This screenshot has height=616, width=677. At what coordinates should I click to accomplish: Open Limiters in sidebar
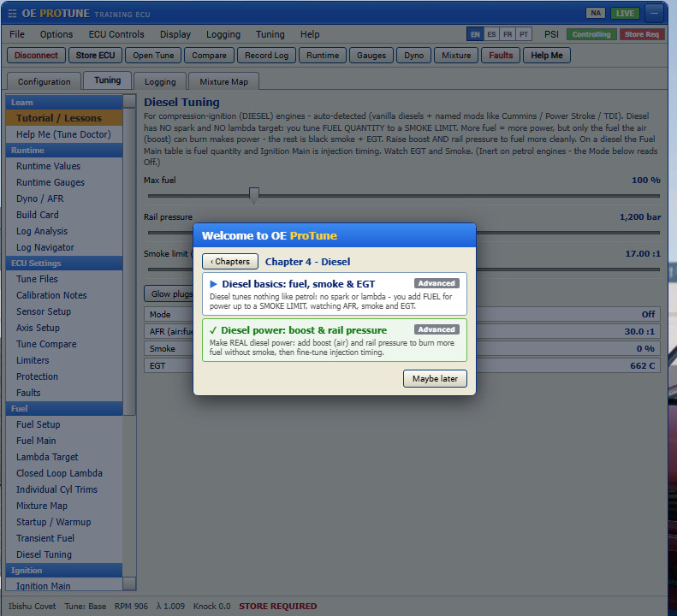click(64, 360)
